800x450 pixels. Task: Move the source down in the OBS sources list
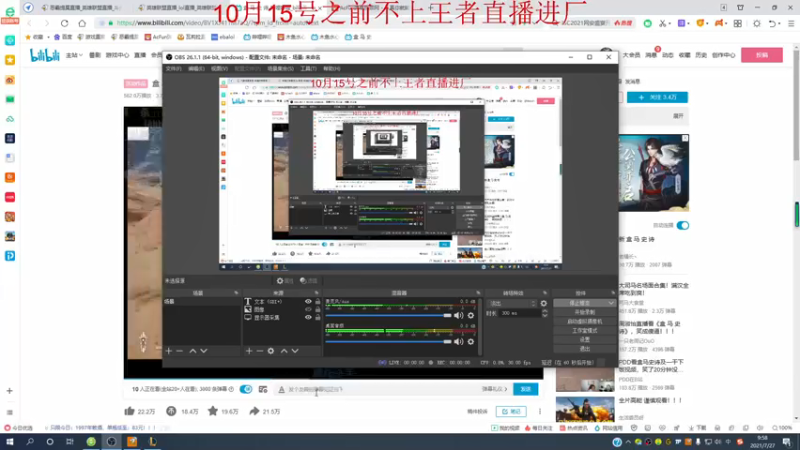click(x=295, y=351)
